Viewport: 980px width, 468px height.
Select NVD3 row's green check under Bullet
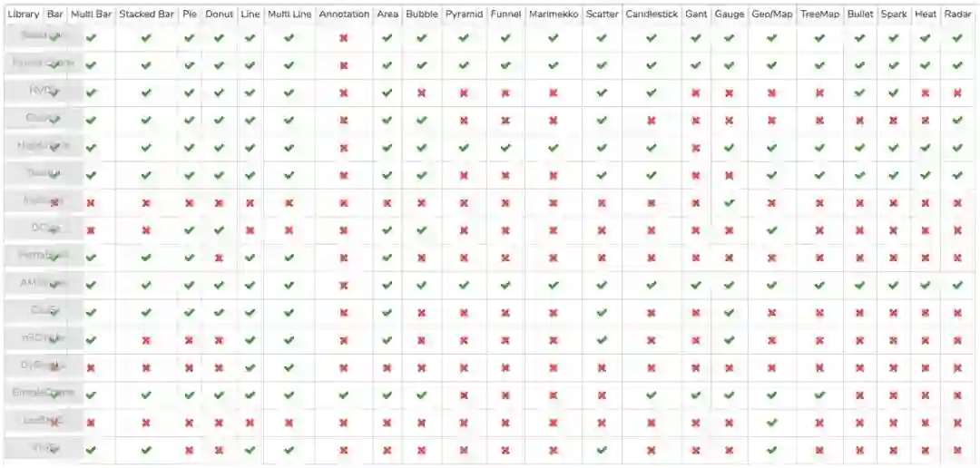859,93
